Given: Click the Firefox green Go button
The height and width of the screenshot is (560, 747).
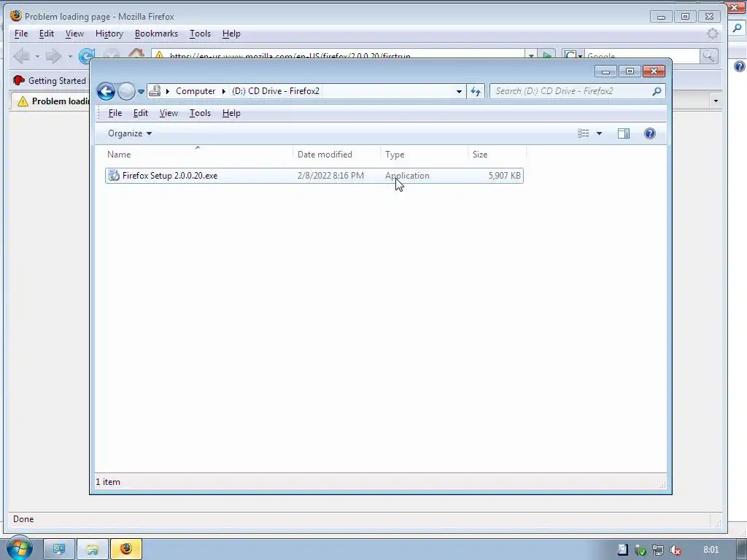Looking at the screenshot, I should (547, 55).
